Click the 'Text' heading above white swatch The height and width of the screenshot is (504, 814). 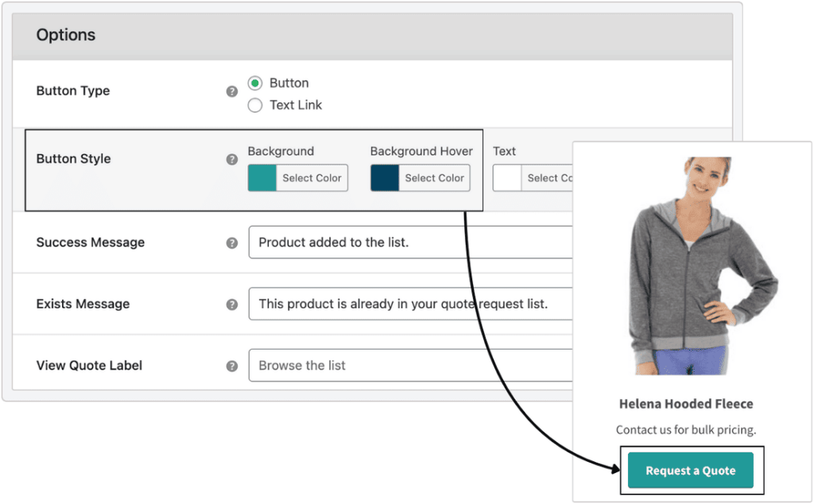[x=504, y=151]
